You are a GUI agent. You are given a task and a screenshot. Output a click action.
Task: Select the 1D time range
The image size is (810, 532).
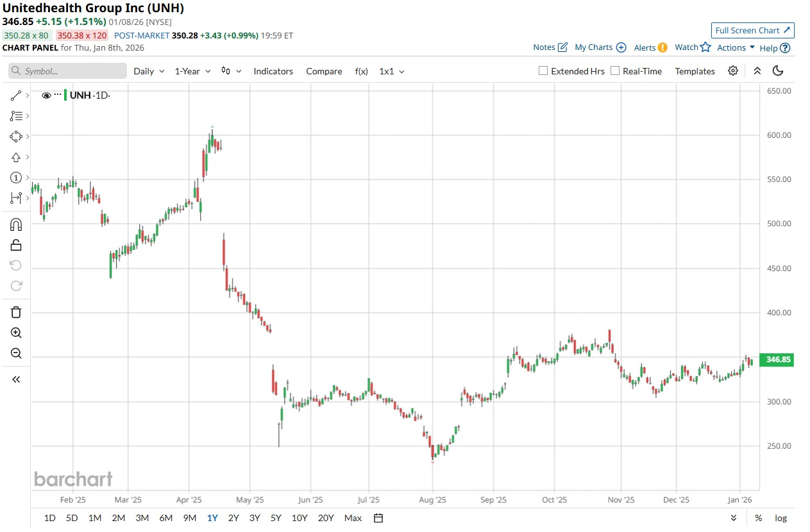tap(49, 518)
